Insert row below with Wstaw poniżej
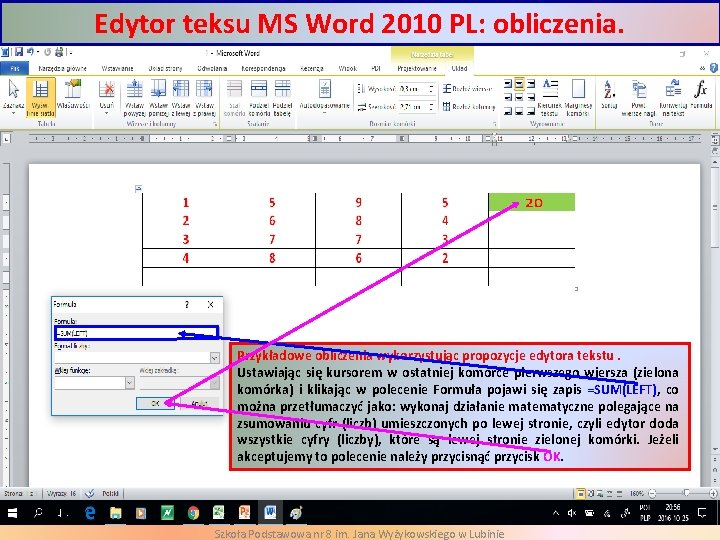720x540 pixels. tap(158, 97)
